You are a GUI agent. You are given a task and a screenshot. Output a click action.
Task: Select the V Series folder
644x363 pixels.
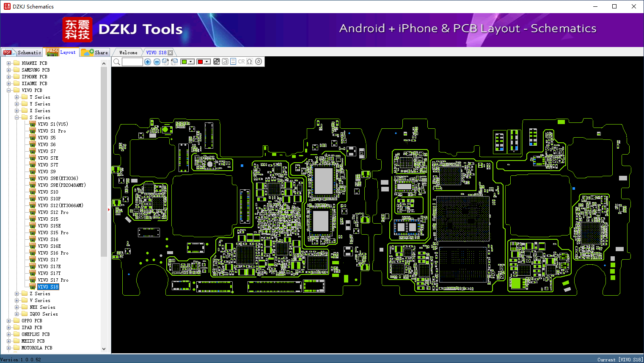40,300
